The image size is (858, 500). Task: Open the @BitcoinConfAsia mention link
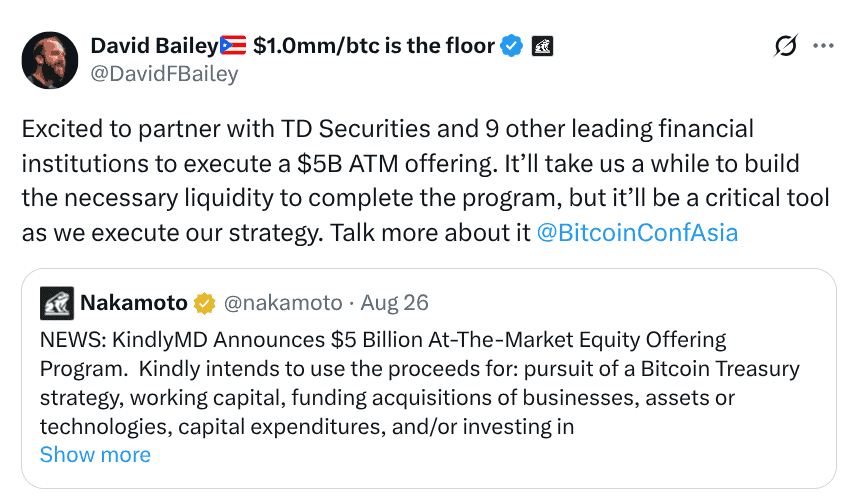click(637, 233)
